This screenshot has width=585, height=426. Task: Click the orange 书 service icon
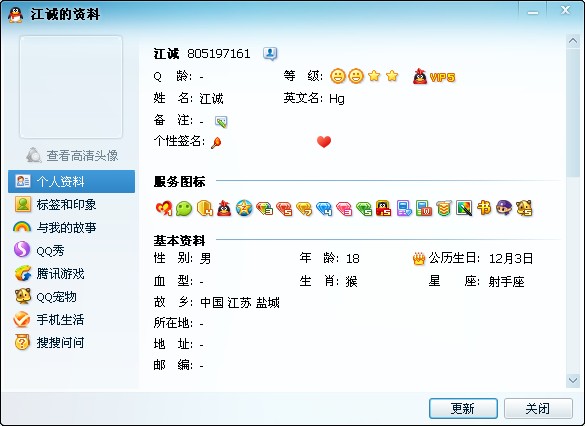tap(484, 208)
